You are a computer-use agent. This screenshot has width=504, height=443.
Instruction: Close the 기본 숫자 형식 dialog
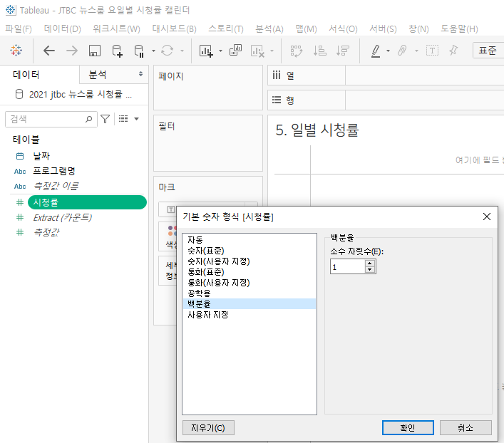[x=487, y=217]
